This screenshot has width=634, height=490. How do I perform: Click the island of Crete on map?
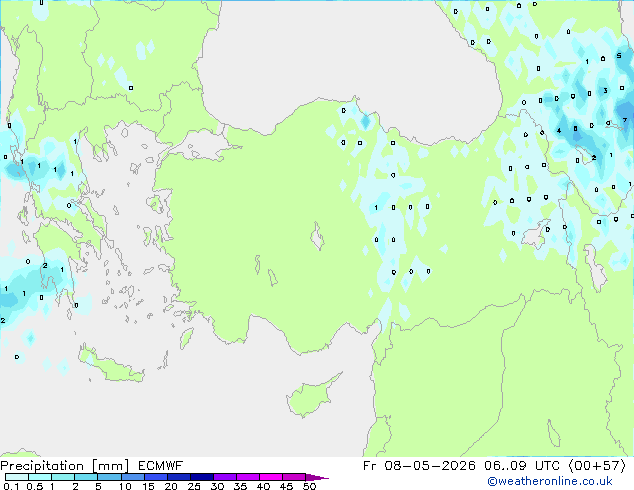point(110,366)
